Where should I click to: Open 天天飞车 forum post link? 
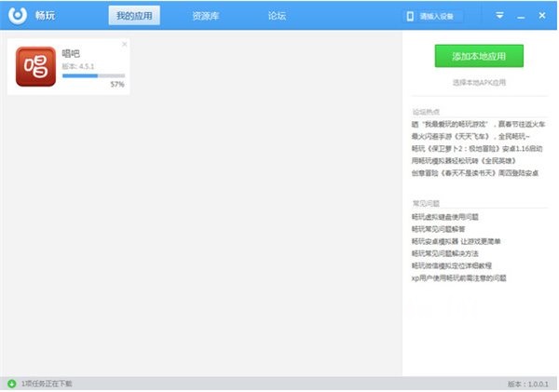pos(470,137)
